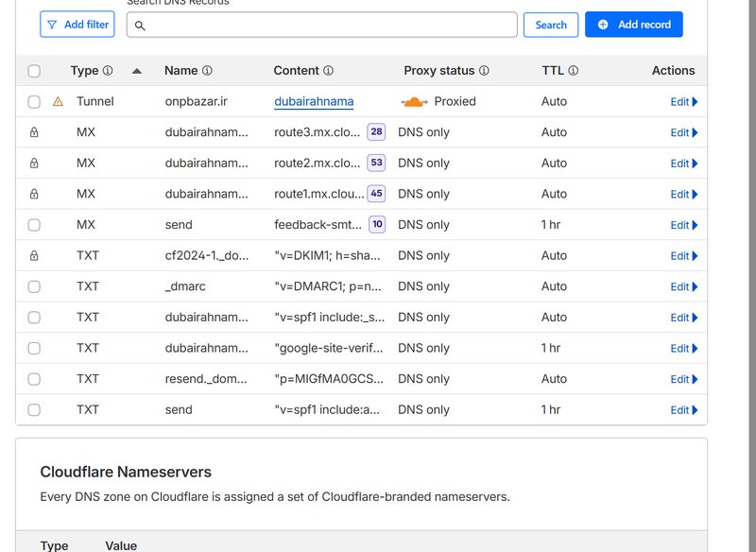Edit the route2 MX record
Image resolution: width=756 pixels, height=552 pixels.
click(683, 164)
